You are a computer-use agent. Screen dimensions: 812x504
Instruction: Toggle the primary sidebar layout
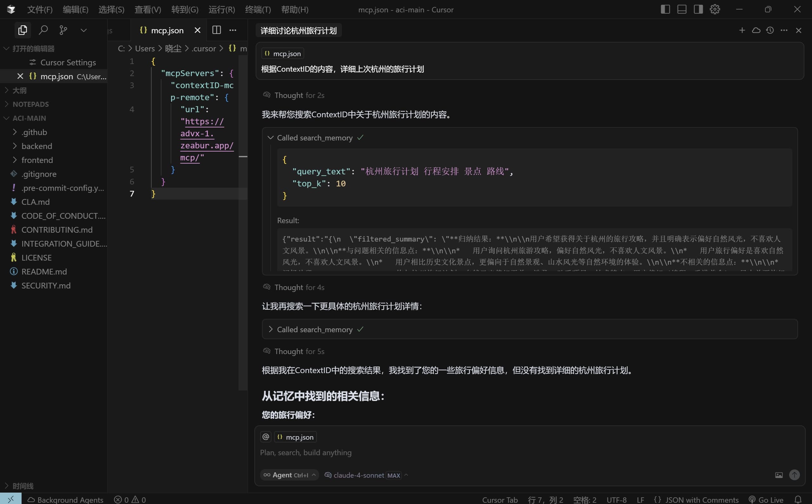(665, 9)
